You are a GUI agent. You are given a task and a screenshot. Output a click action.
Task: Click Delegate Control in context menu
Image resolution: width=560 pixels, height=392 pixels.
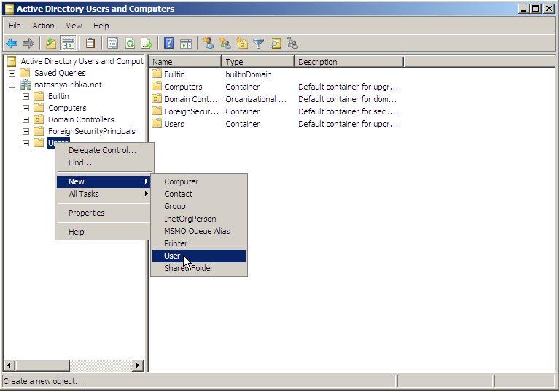tap(102, 150)
